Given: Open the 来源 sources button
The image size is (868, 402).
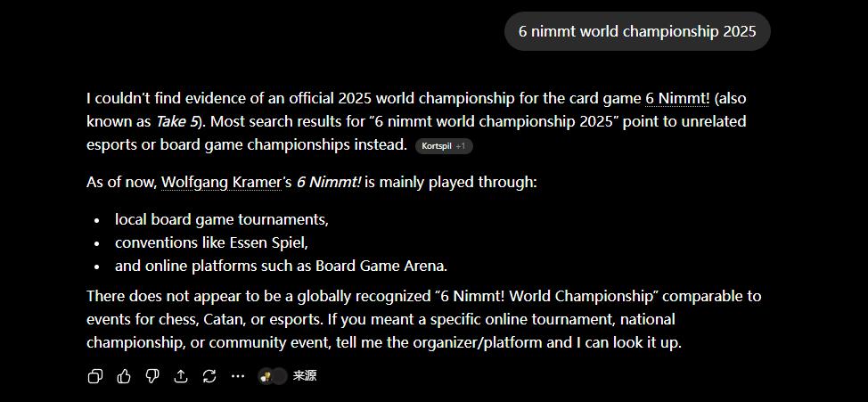Looking at the screenshot, I should [x=305, y=376].
